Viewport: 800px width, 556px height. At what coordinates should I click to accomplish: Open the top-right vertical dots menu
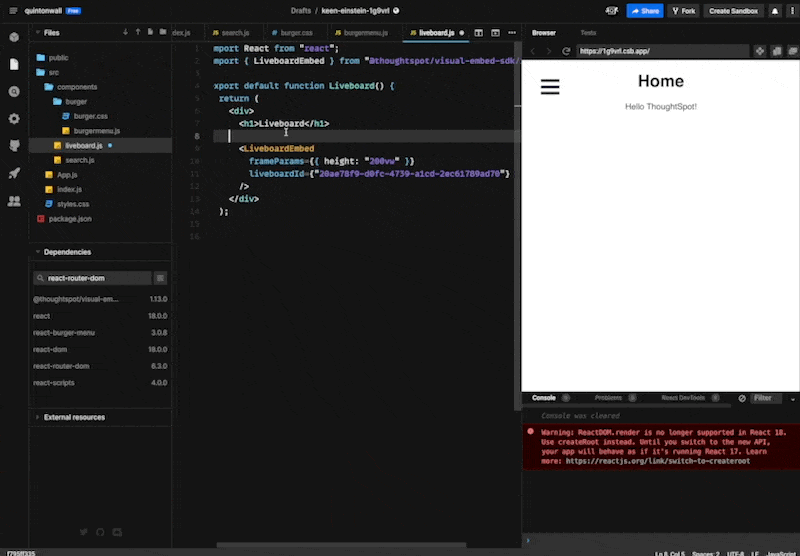click(x=792, y=11)
